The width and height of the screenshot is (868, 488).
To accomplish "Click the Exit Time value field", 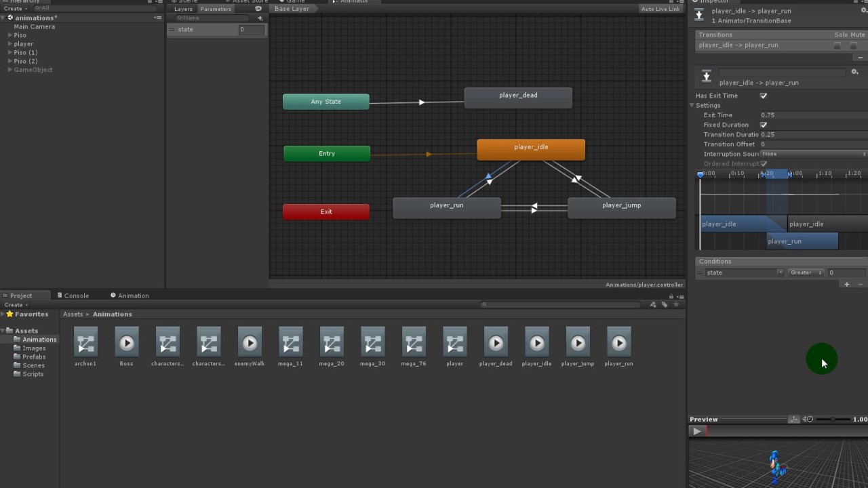I will [x=813, y=115].
